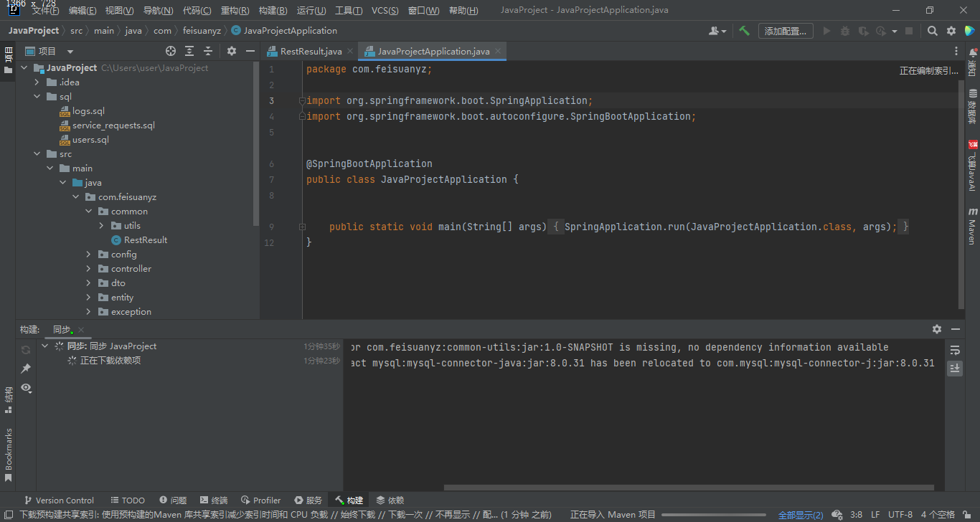Click the 添加配置... button

click(786, 31)
